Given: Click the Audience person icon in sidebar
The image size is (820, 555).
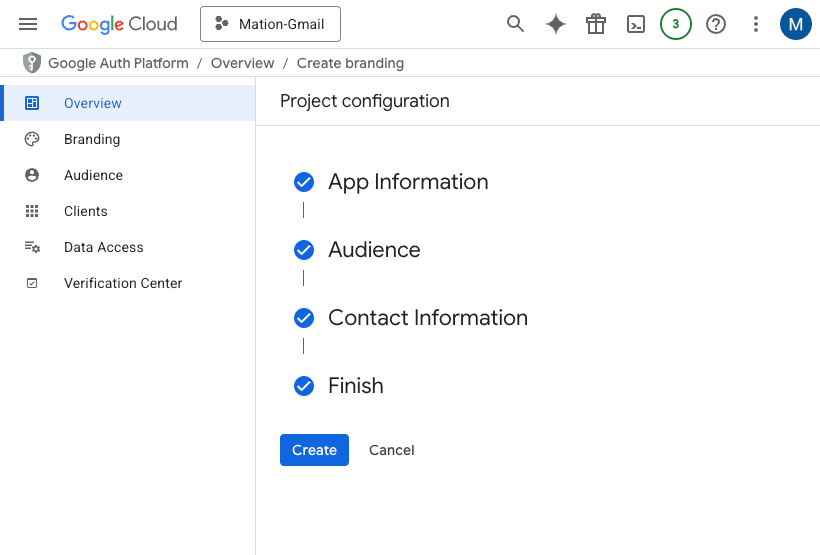Looking at the screenshot, I should pyautogui.click(x=32, y=175).
